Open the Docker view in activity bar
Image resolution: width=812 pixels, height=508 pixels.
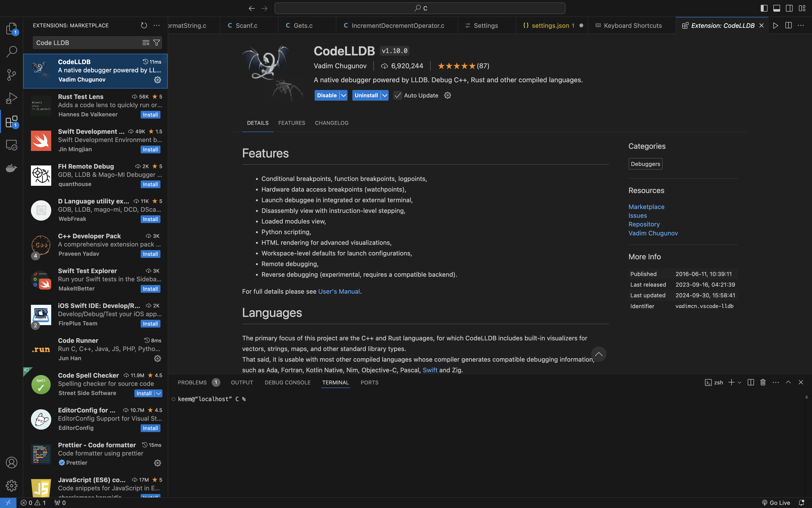pyautogui.click(x=11, y=168)
